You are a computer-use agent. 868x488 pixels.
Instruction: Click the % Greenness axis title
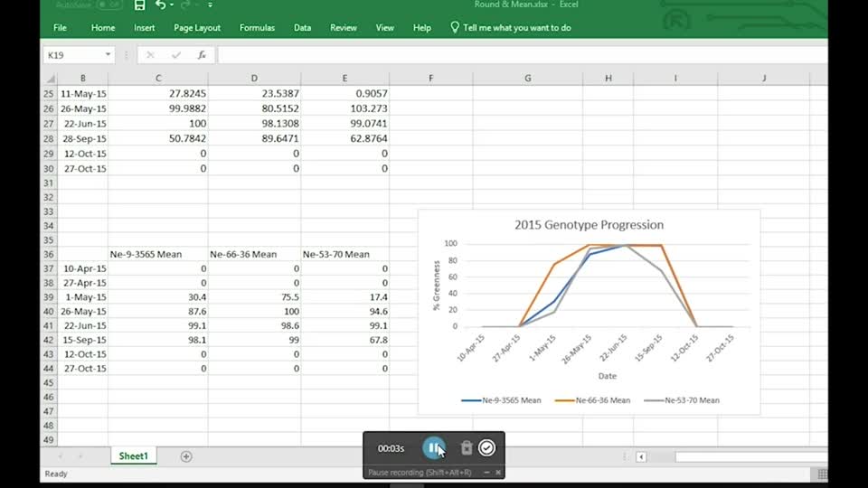437,285
